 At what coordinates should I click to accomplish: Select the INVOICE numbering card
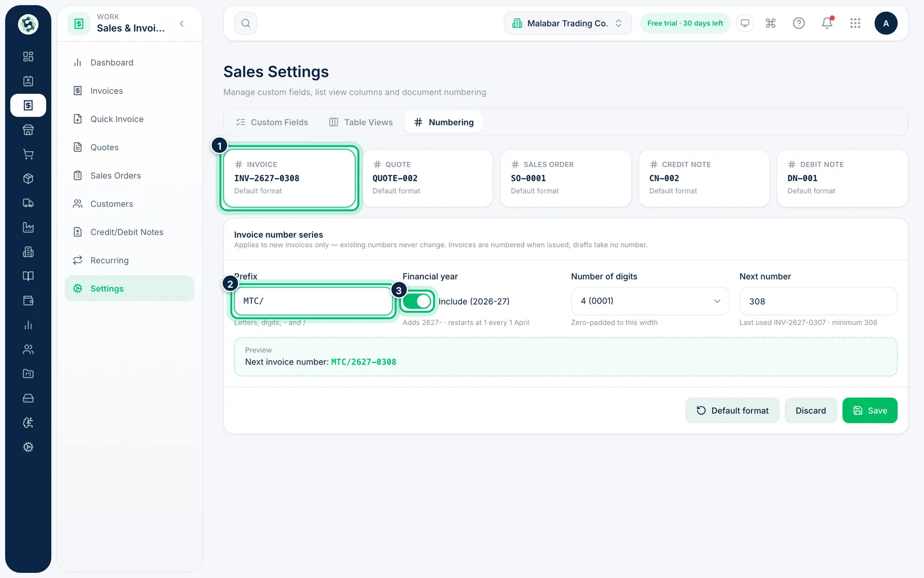click(289, 178)
